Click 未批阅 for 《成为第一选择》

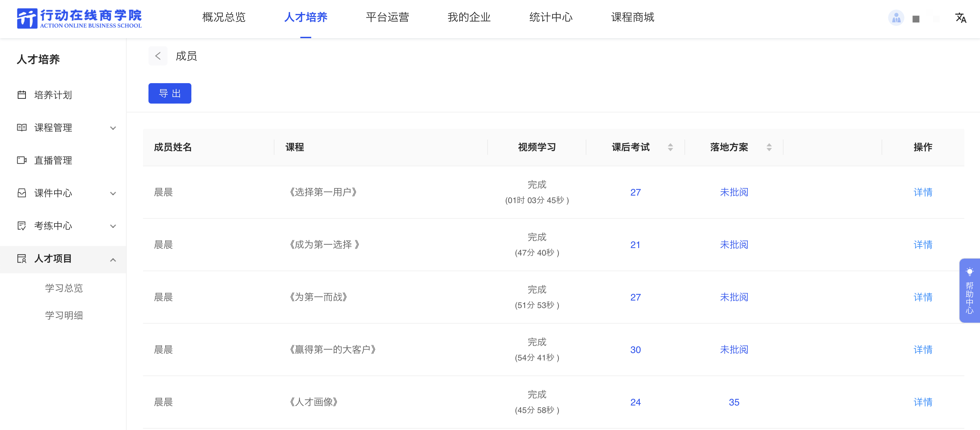[734, 245]
